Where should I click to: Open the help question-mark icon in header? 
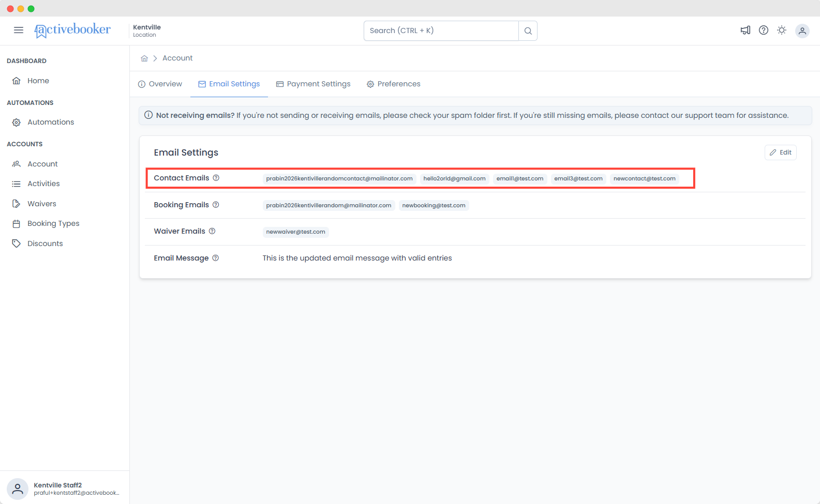pyautogui.click(x=763, y=30)
